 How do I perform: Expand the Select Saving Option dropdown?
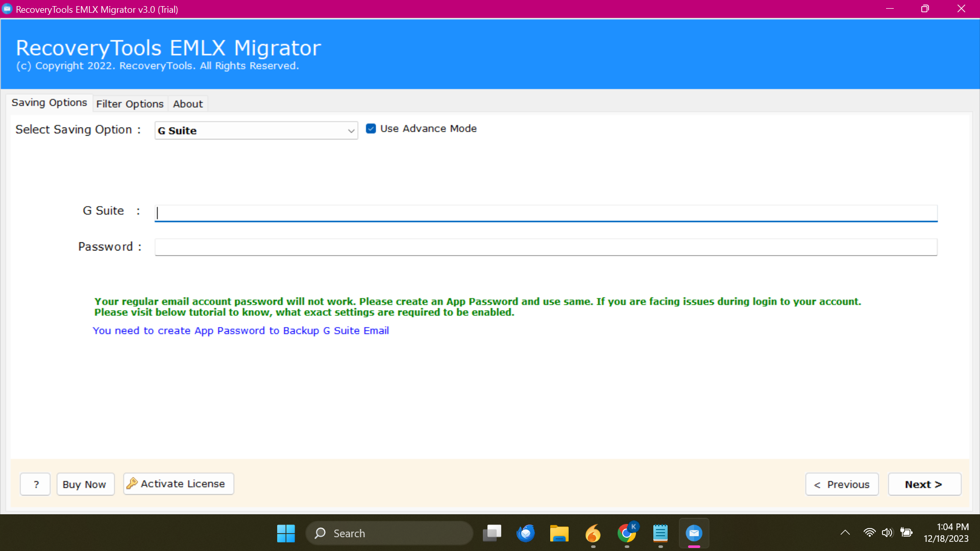[256, 131]
